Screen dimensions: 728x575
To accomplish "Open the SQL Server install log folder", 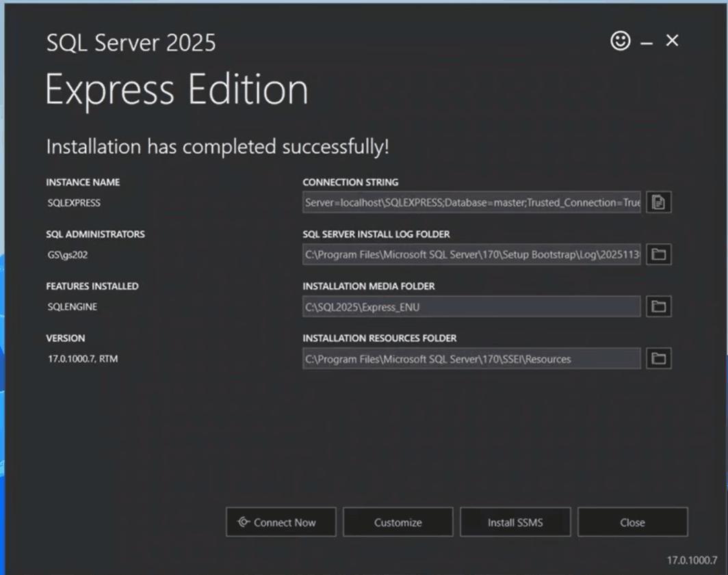I will 658,254.
